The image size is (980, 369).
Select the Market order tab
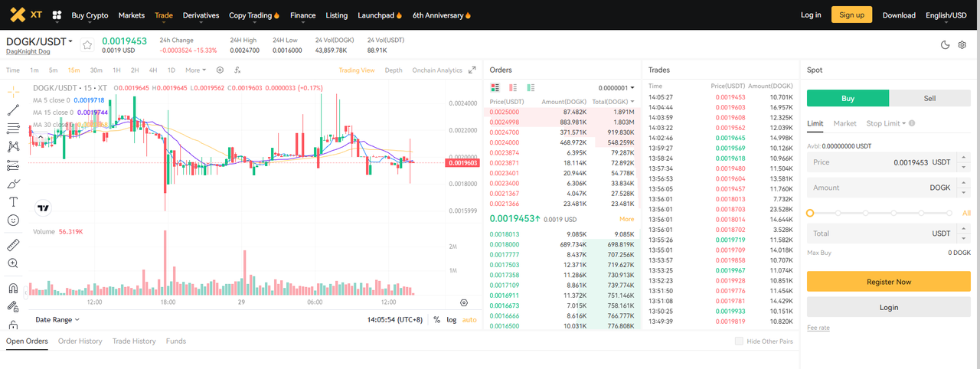click(x=845, y=123)
